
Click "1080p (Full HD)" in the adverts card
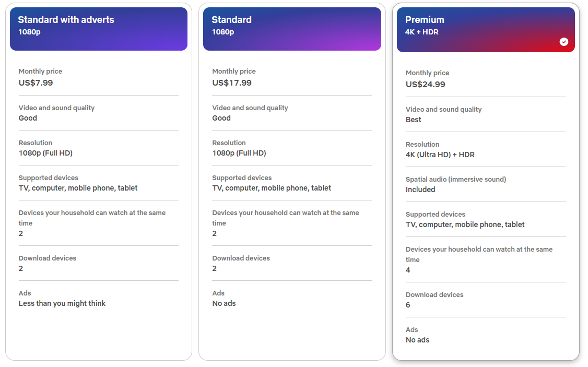click(45, 153)
